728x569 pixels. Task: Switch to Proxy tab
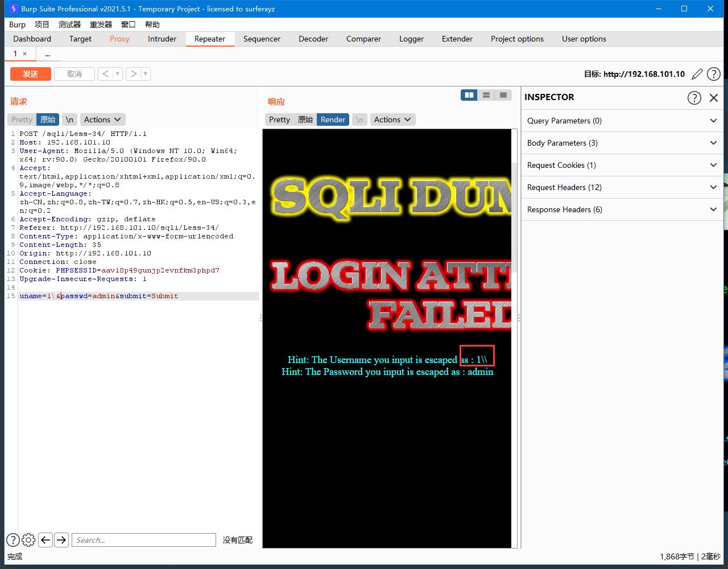[x=119, y=39]
